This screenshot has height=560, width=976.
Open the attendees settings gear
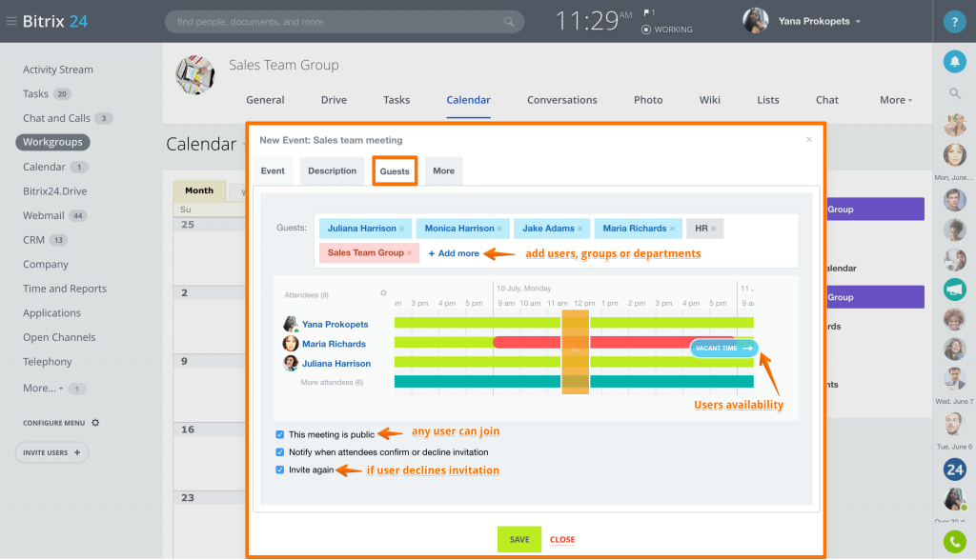click(x=383, y=293)
